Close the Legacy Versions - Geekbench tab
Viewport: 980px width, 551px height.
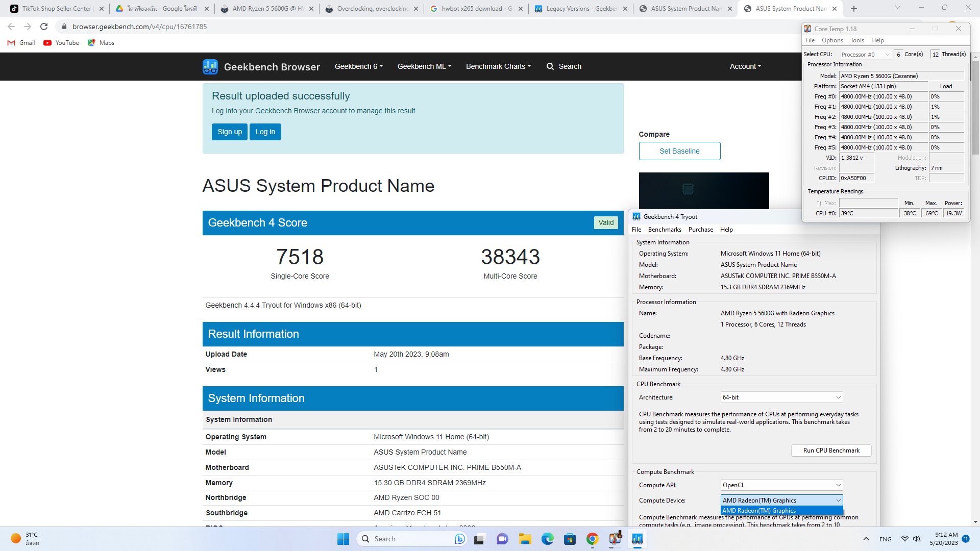coord(625,9)
